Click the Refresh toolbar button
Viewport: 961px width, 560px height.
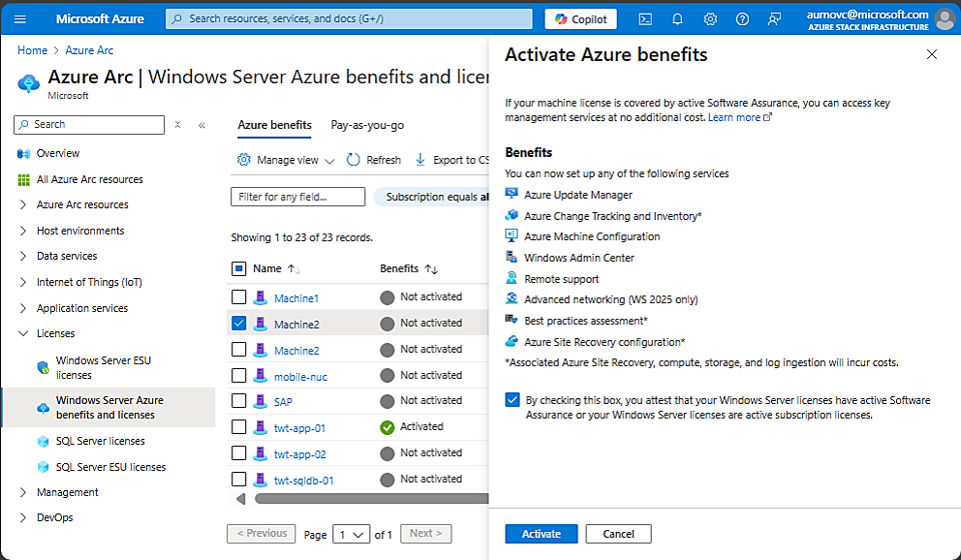point(374,160)
